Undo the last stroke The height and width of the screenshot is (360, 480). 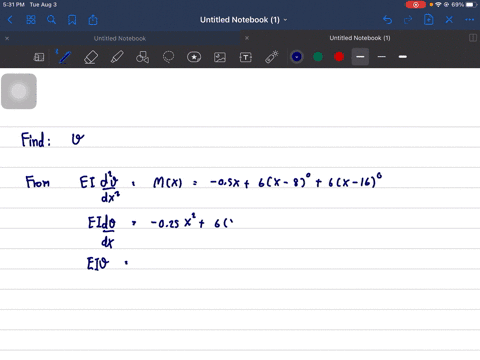coord(387,20)
